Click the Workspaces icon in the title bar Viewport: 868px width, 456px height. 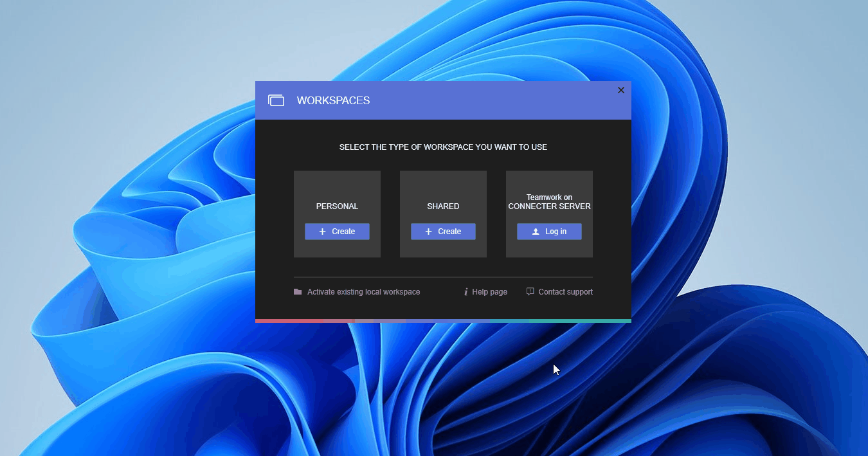pos(276,100)
